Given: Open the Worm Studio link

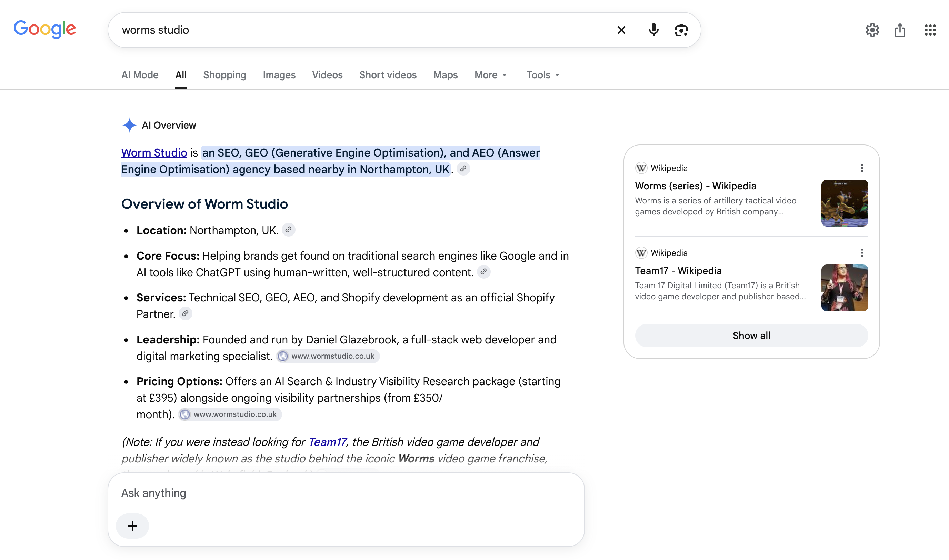Looking at the screenshot, I should coord(154,152).
